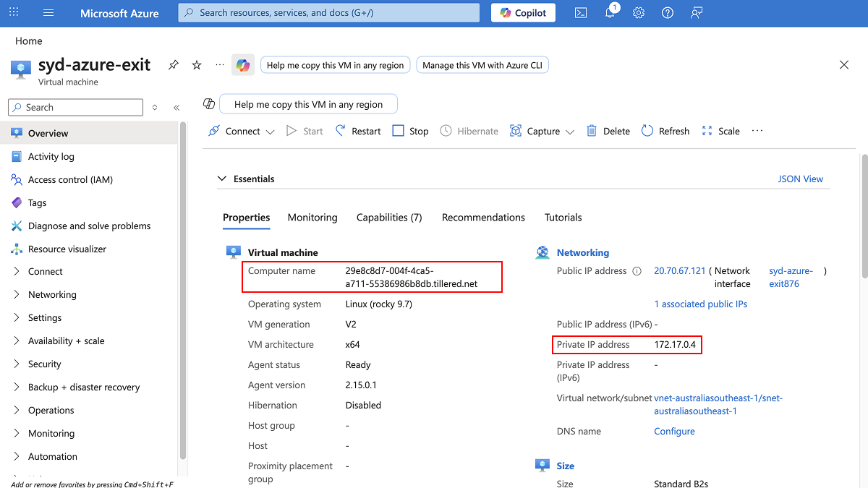This screenshot has height=488, width=868.
Task: Open the Capabilities (7) tab
Action: point(388,217)
